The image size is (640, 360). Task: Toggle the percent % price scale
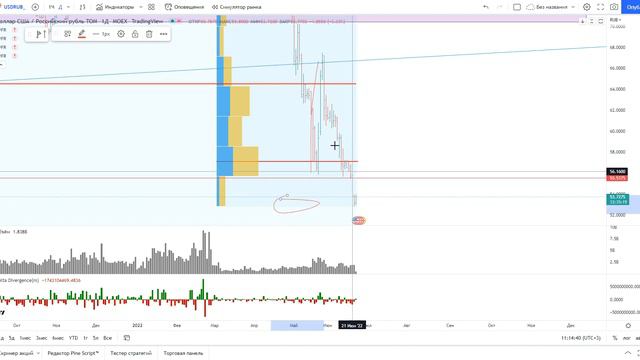615,338
